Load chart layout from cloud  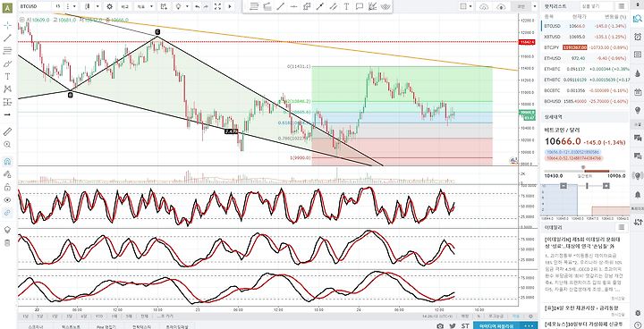[x=501, y=6]
